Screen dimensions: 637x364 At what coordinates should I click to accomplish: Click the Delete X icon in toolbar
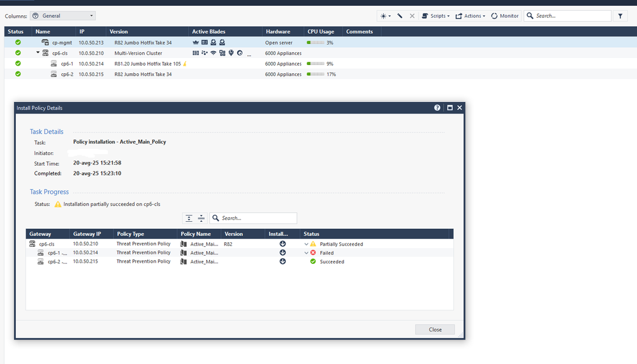pyautogui.click(x=412, y=16)
